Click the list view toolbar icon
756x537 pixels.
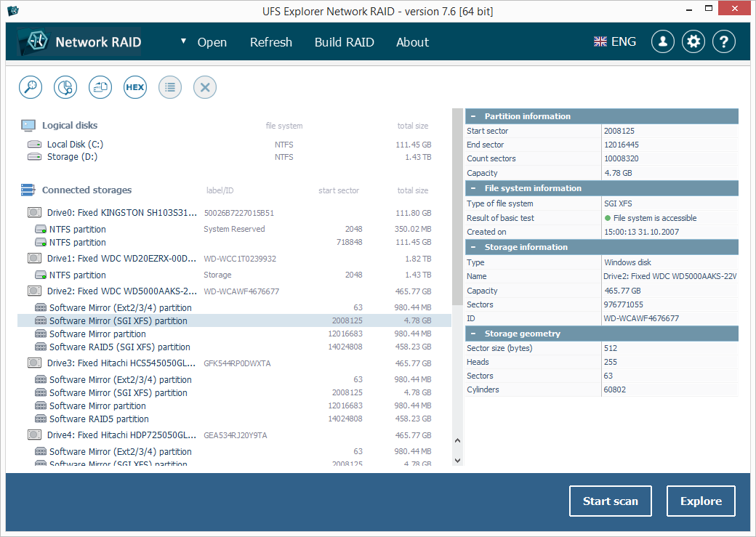click(170, 87)
